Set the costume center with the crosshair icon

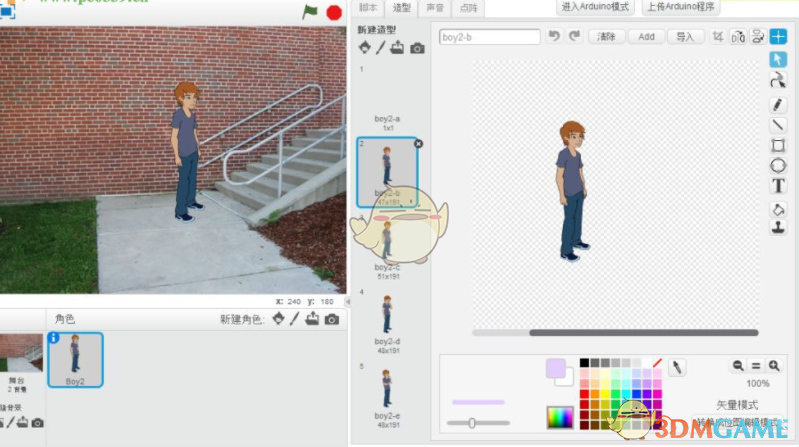pos(778,37)
